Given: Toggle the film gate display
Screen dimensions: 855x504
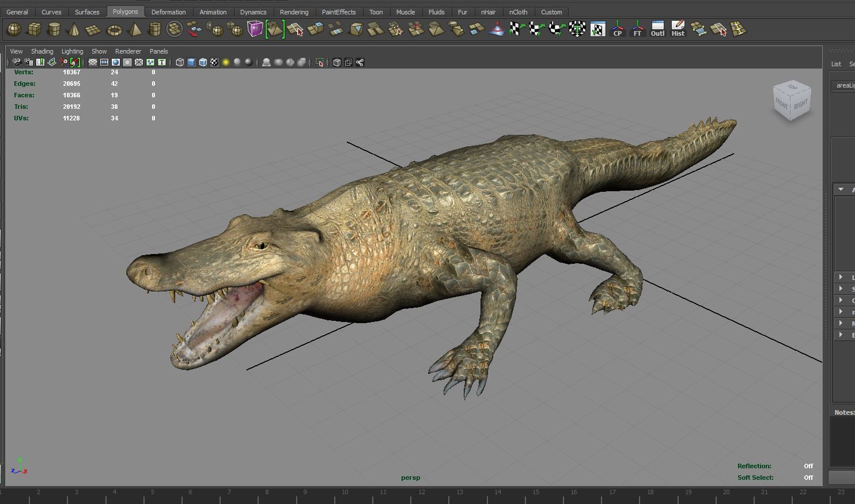Looking at the screenshot, I should coord(104,62).
